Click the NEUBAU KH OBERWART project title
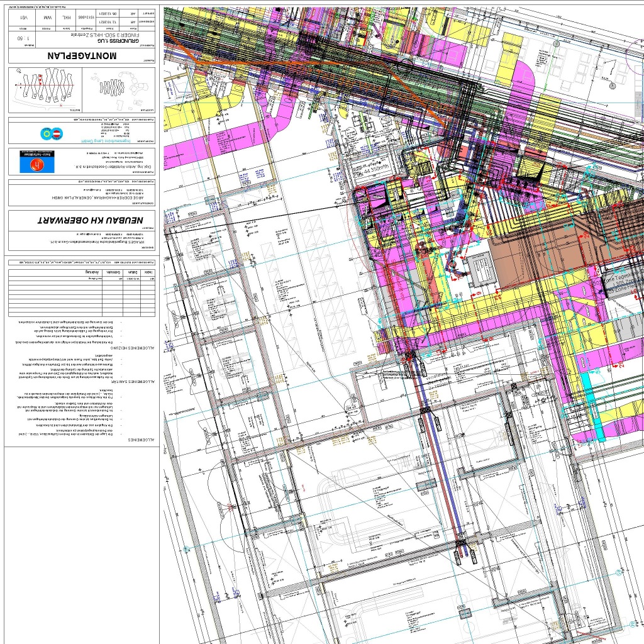 (90, 221)
